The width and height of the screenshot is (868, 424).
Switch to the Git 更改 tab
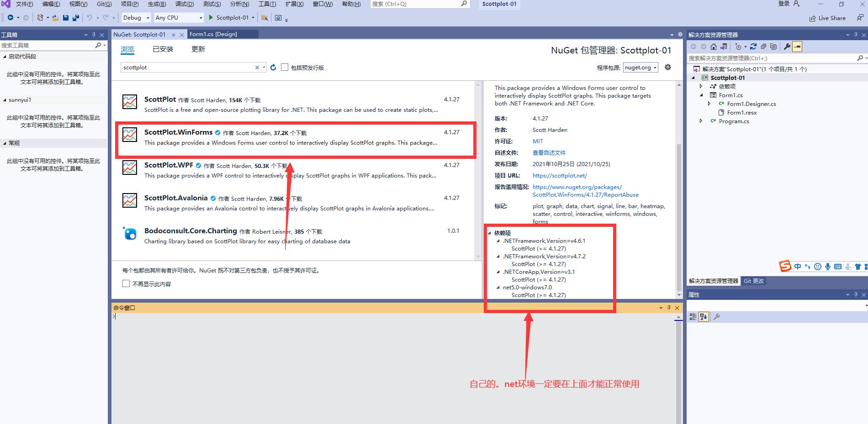[x=753, y=281]
